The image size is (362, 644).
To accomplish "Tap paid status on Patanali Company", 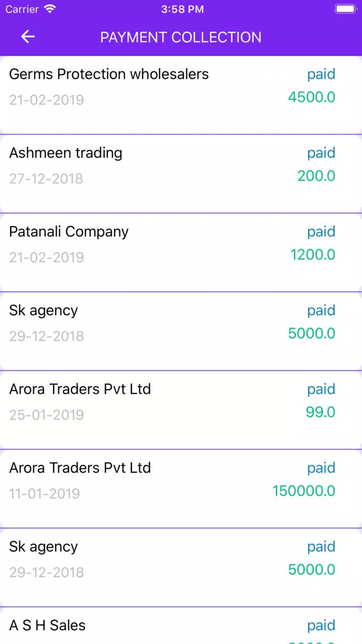I will [x=321, y=232].
